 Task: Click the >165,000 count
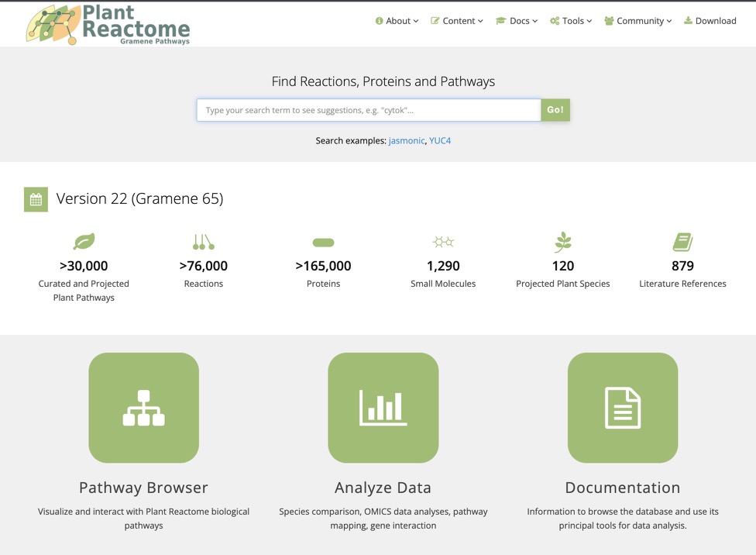[323, 266]
